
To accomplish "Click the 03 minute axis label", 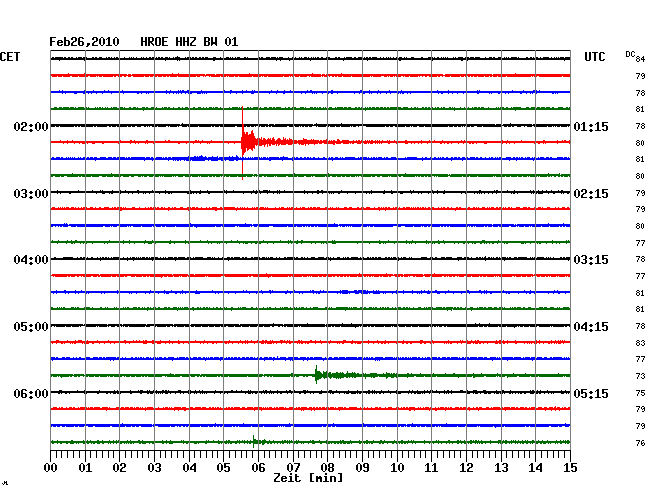I will [x=155, y=467].
